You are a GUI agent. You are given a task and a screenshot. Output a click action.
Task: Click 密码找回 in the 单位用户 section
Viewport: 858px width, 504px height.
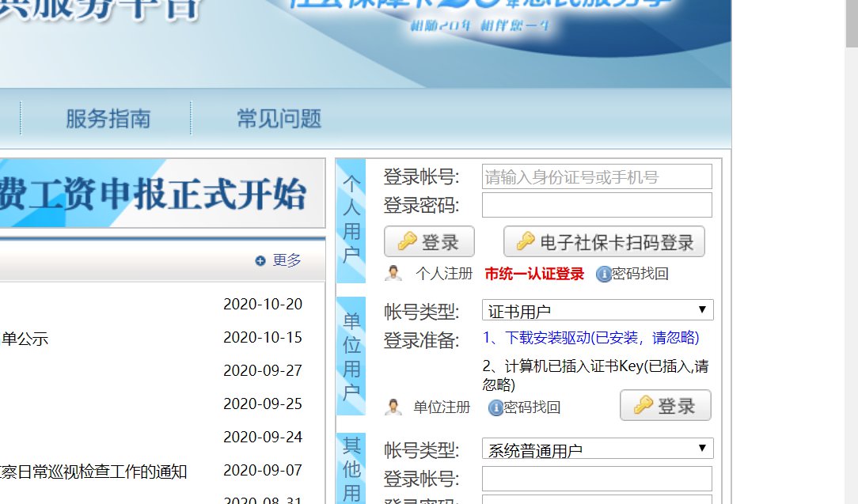pyautogui.click(x=532, y=407)
